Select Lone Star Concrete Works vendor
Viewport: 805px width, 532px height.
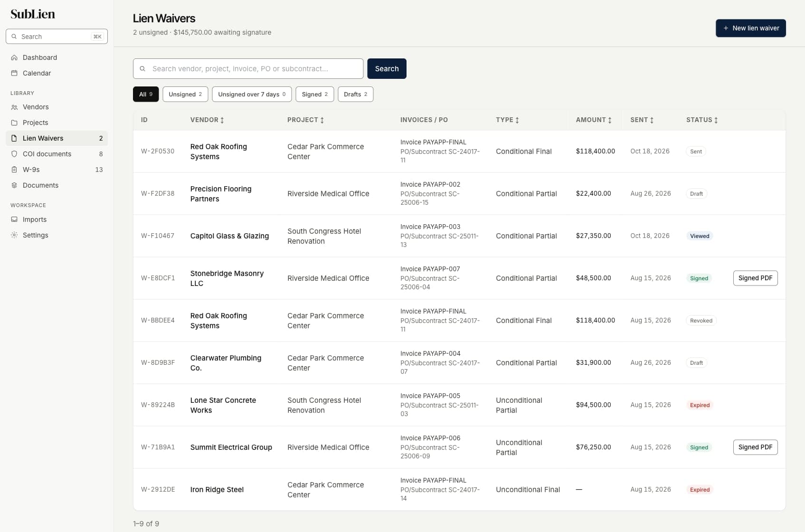[223, 405]
